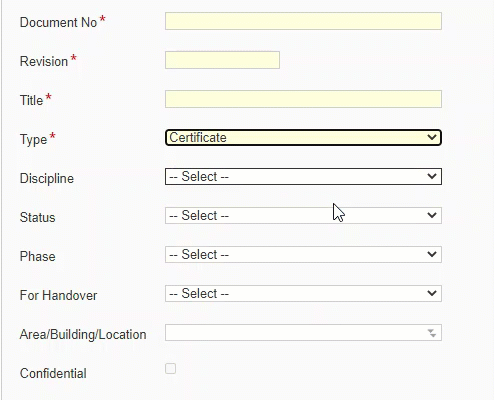Screen dimensions: 494x400
Task: Click the Area/Building/Location label
Action: (83, 334)
